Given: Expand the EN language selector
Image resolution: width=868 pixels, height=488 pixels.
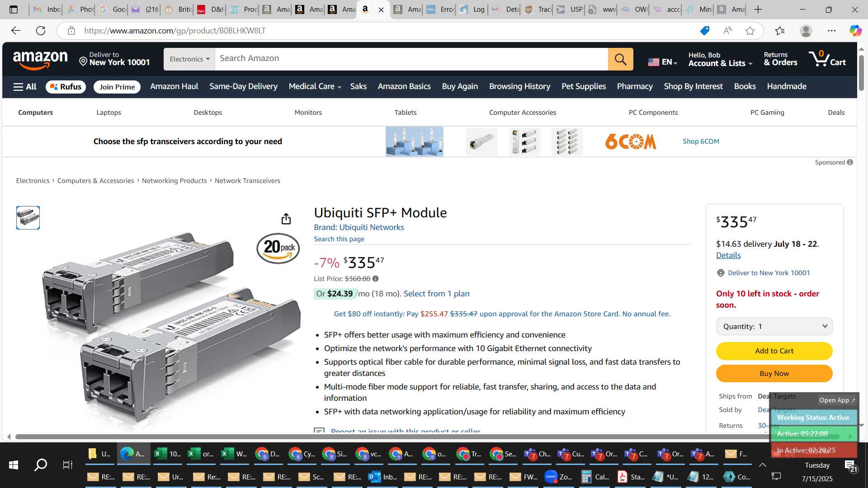Looking at the screenshot, I should pyautogui.click(x=663, y=62).
